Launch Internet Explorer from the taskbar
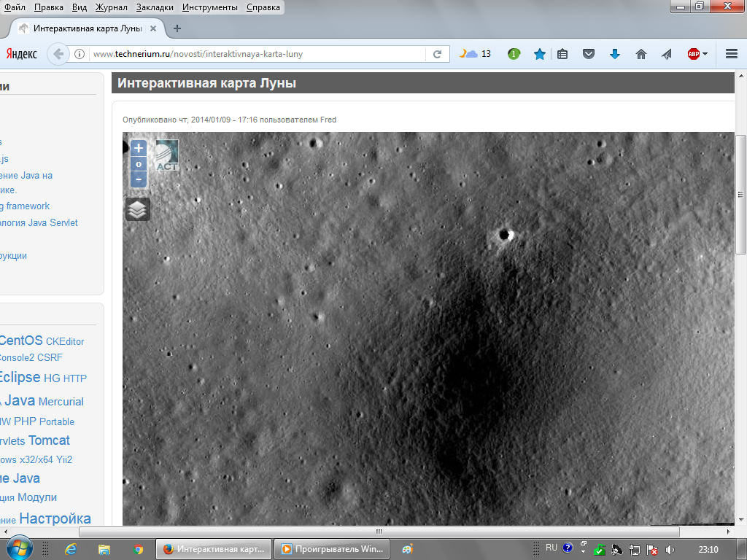The height and width of the screenshot is (560, 747). pos(71,549)
